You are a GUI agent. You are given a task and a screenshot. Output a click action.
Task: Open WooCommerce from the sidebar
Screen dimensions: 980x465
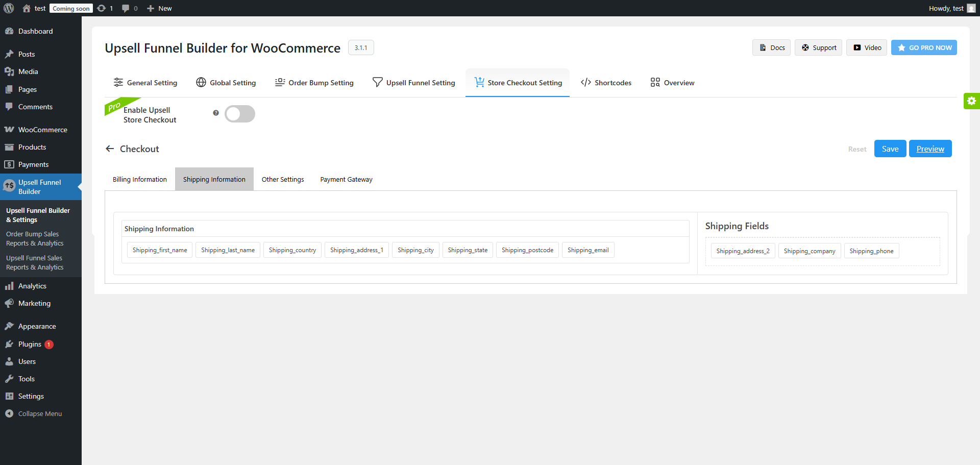point(41,129)
